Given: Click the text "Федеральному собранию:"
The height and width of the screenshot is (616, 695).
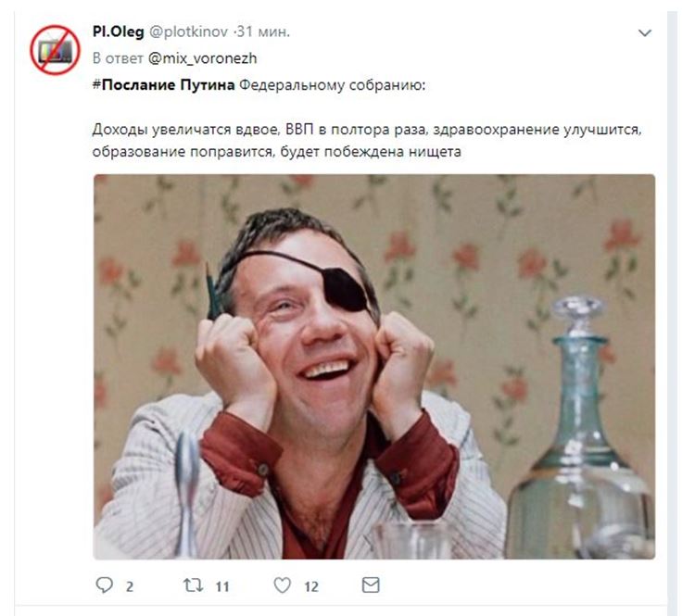Looking at the screenshot, I should click(x=332, y=85).
